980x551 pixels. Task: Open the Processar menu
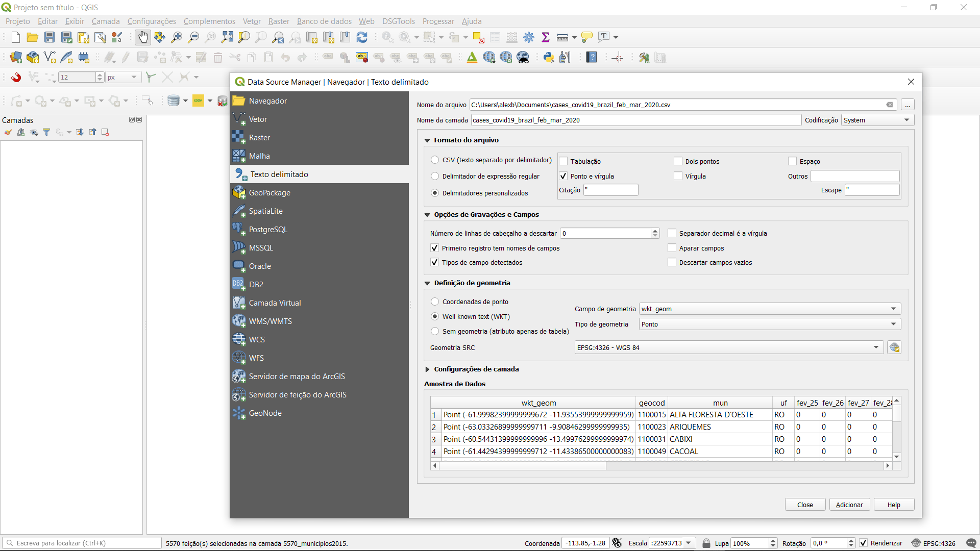[438, 21]
